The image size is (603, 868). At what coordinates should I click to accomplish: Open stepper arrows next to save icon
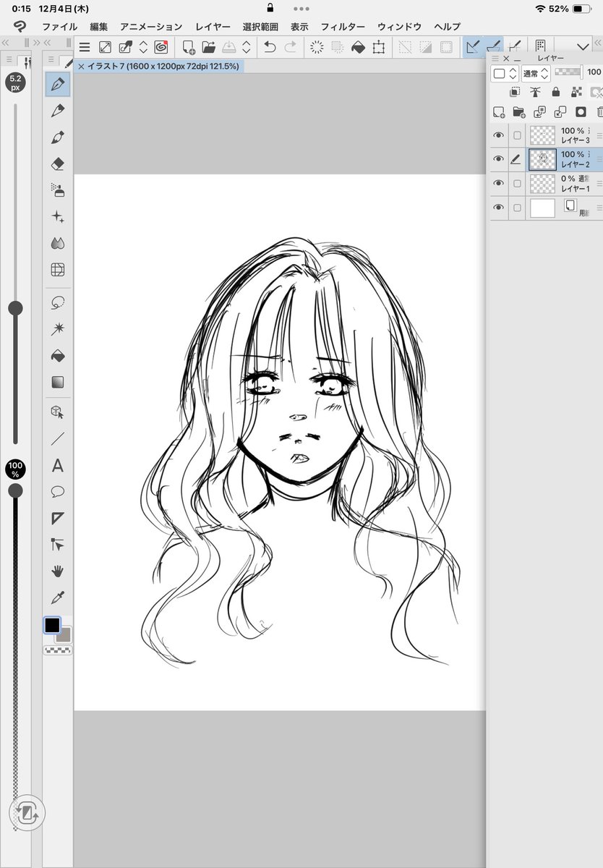click(x=247, y=48)
